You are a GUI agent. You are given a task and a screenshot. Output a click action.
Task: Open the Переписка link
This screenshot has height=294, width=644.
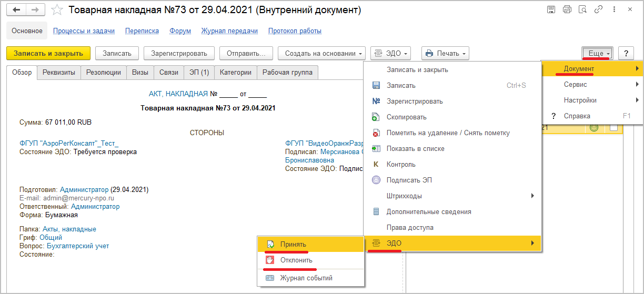(142, 31)
